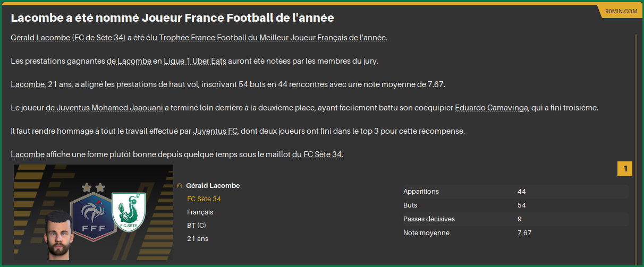
Task: Open Trophée France Football du Meilleur Joueur link
Action: (x=273, y=38)
